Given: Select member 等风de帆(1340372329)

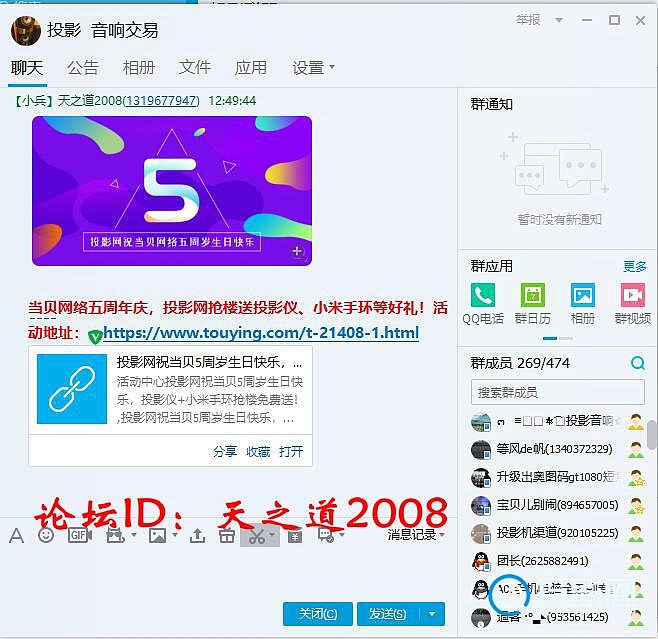Looking at the screenshot, I should tap(558, 449).
